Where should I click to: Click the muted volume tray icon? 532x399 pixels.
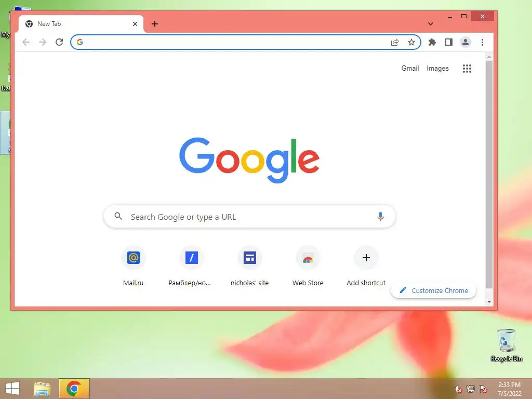point(458,389)
